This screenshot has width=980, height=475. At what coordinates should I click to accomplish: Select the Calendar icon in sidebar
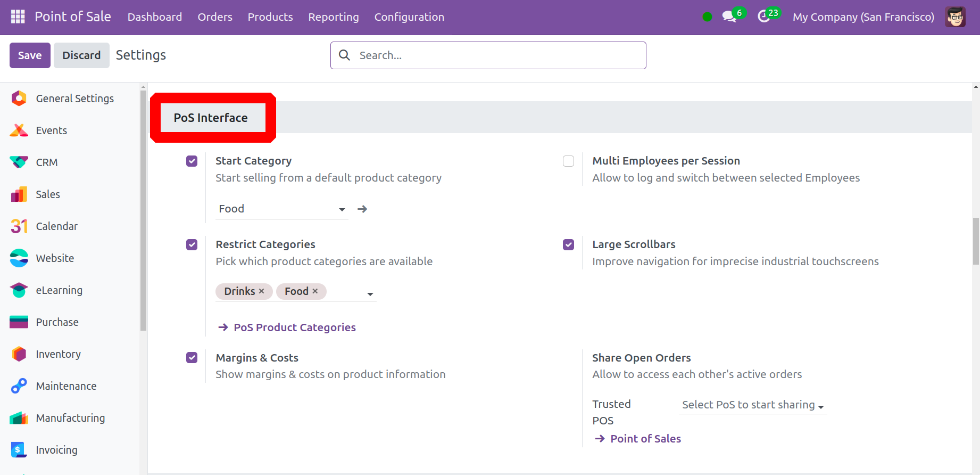[19, 226]
